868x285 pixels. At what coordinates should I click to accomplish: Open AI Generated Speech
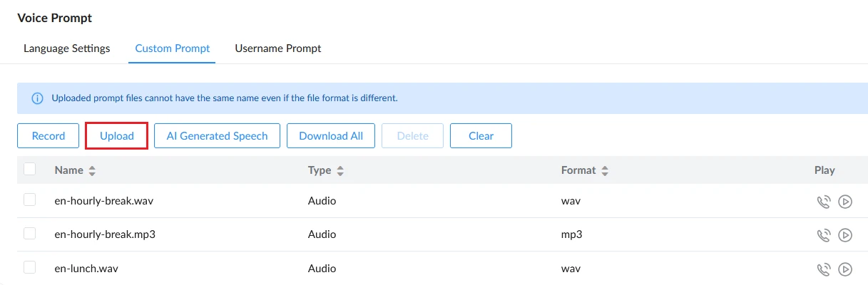coord(218,135)
